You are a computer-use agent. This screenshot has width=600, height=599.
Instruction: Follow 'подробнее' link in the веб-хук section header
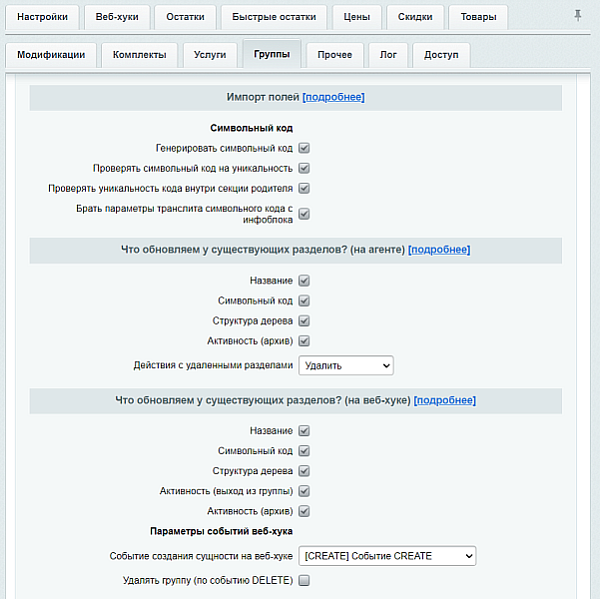[445, 400]
